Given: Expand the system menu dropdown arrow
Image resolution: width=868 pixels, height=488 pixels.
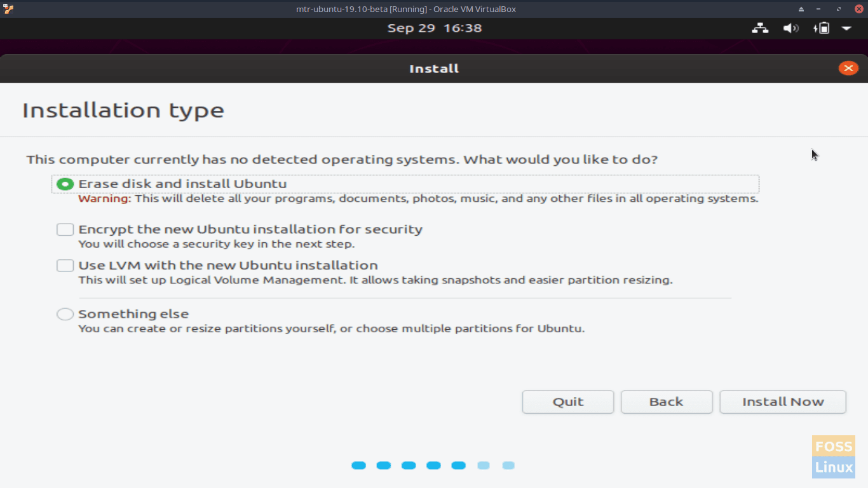Looking at the screenshot, I should pyautogui.click(x=846, y=29).
